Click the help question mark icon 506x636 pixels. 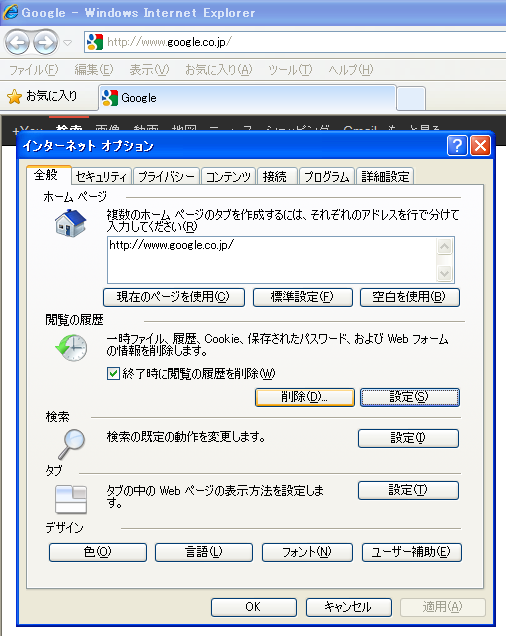(457, 146)
